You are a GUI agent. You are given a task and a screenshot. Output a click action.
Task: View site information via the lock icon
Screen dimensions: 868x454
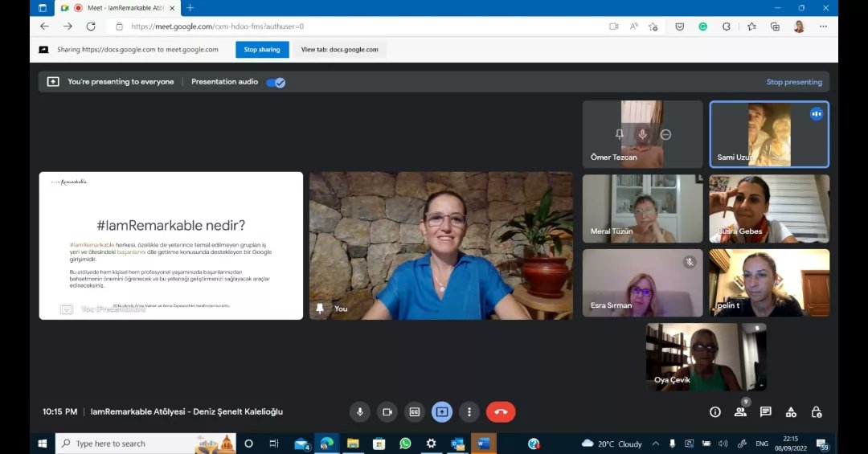(119, 26)
